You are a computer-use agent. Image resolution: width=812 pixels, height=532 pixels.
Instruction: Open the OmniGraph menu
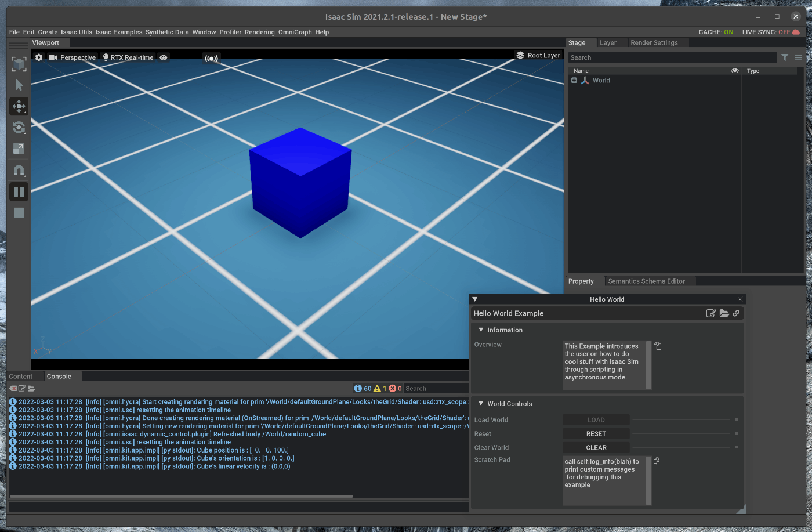click(295, 32)
